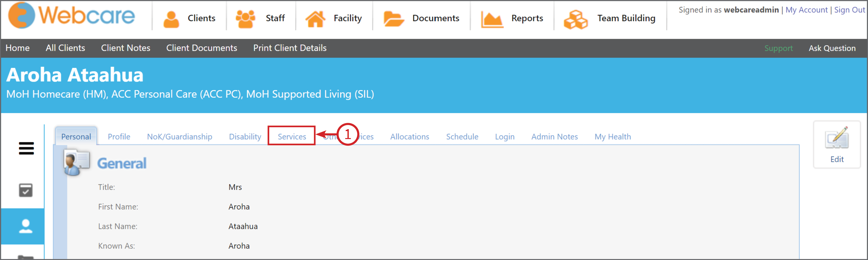Select the checklist sidebar icon

coord(26,190)
